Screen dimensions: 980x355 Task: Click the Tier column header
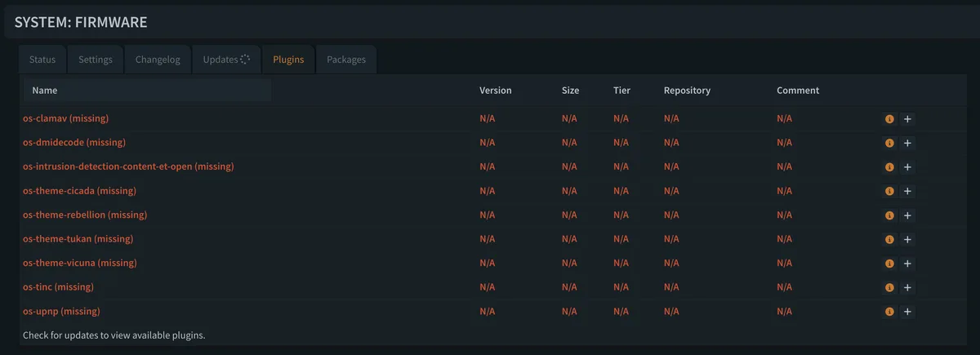tap(621, 91)
